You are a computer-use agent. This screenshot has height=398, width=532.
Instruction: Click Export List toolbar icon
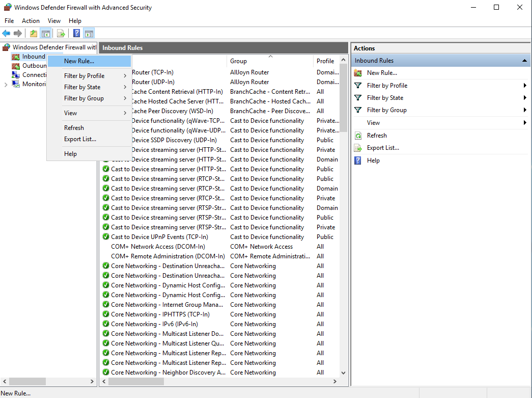[x=61, y=34]
